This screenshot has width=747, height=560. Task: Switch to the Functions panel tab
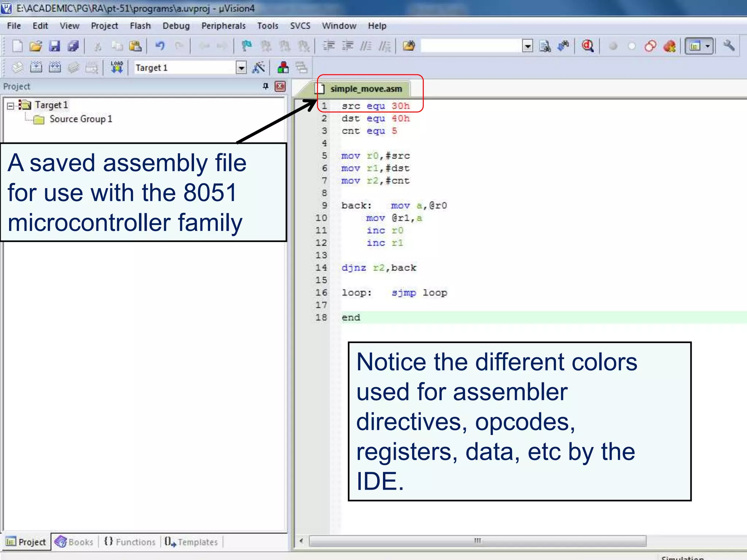(130, 542)
